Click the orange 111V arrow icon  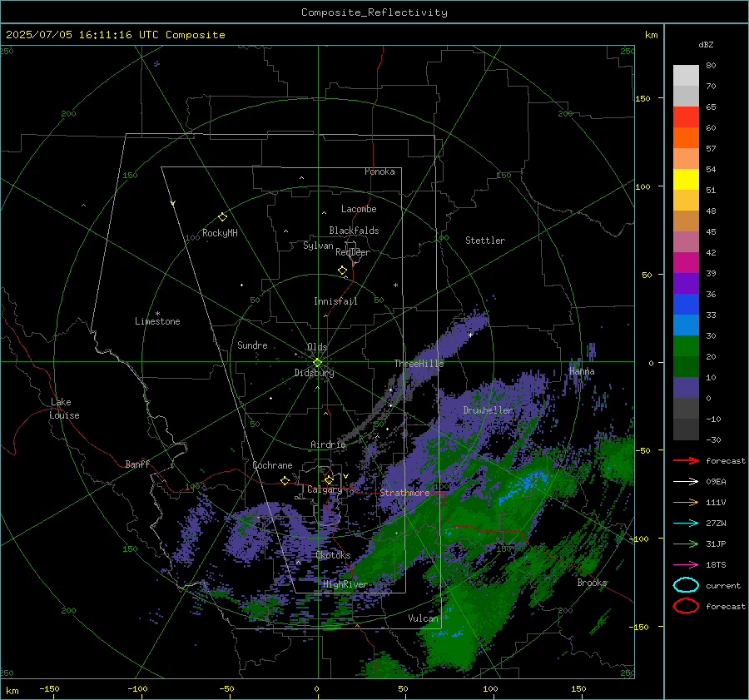[x=686, y=502]
